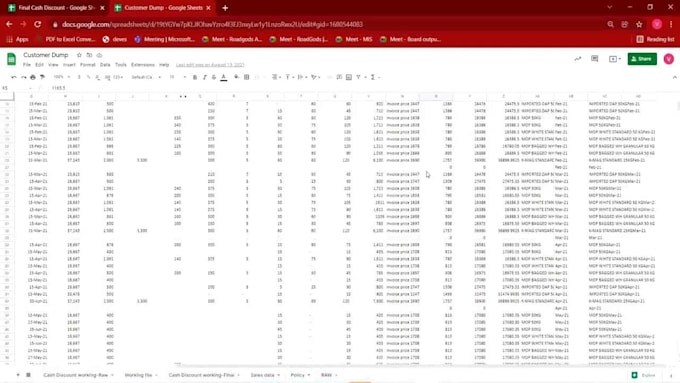Open comment history icon
Viewport: 680px width, 383px height.
tap(595, 59)
